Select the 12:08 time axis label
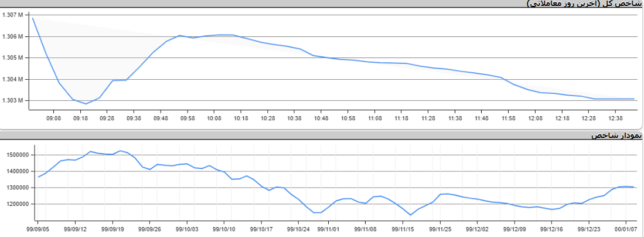This screenshot has width=644, height=237. pos(536,118)
